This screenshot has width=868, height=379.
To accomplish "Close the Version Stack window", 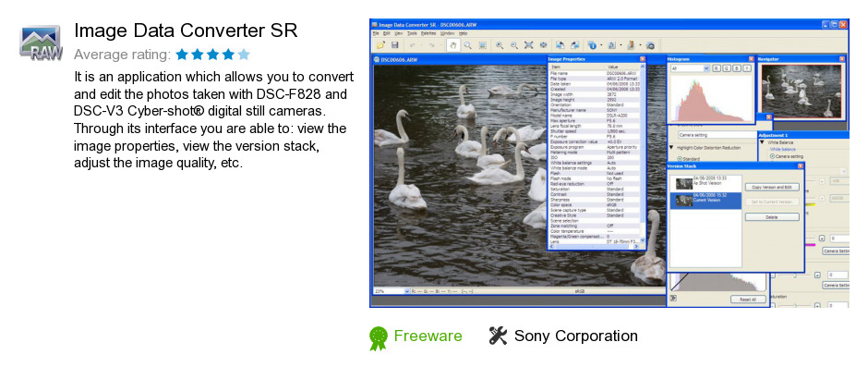I will 801,165.
